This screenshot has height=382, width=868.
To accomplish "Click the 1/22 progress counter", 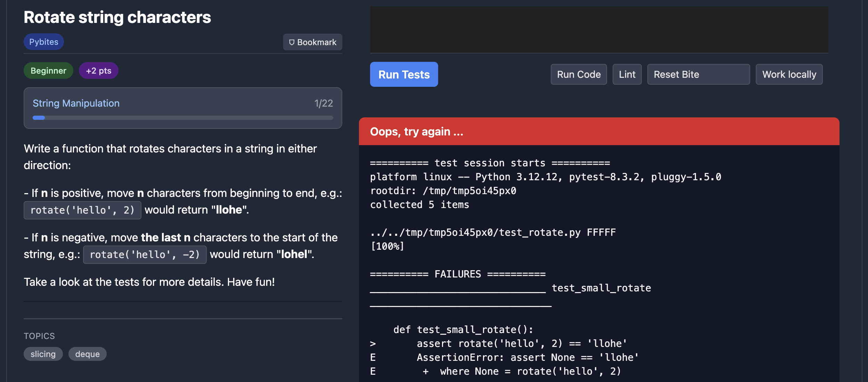I will [x=323, y=103].
